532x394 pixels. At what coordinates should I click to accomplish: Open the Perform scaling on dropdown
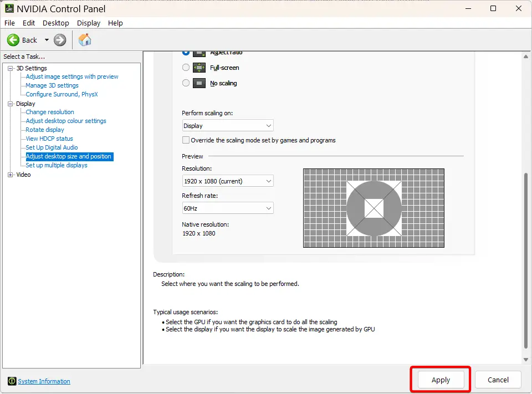pyautogui.click(x=228, y=126)
